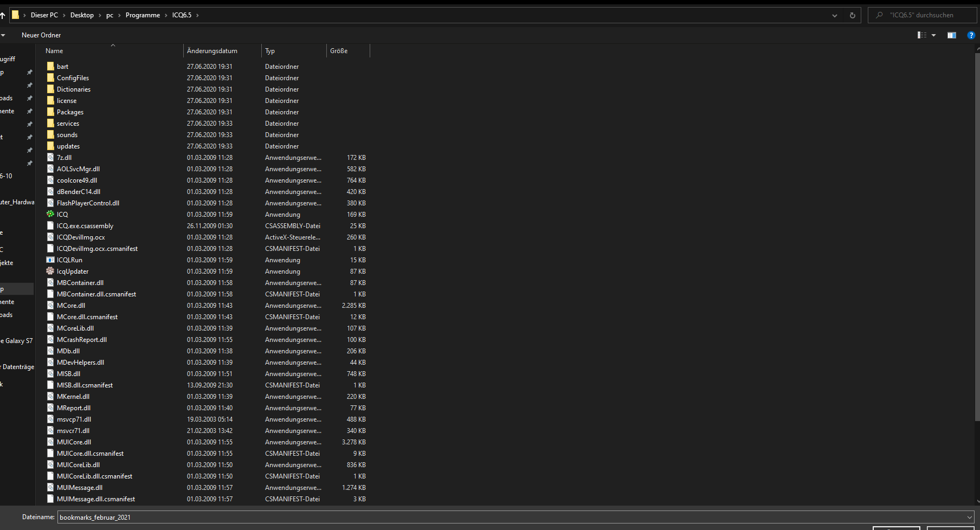Image resolution: width=980 pixels, height=530 pixels.
Task: Click the refresh icon in address bar
Action: tap(852, 15)
